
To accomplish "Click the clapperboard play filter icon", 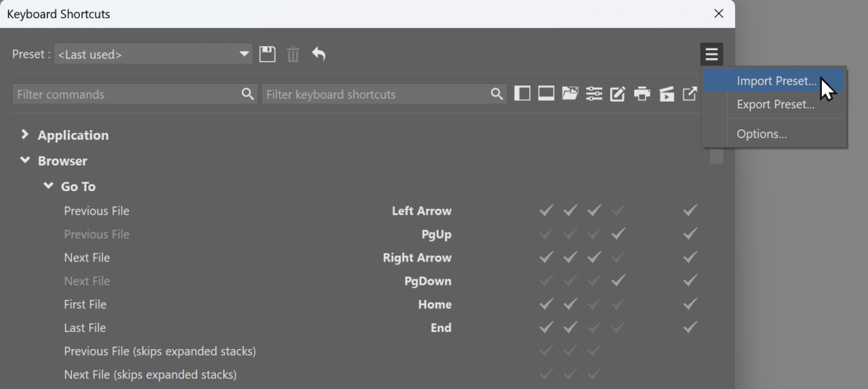I will click(667, 94).
